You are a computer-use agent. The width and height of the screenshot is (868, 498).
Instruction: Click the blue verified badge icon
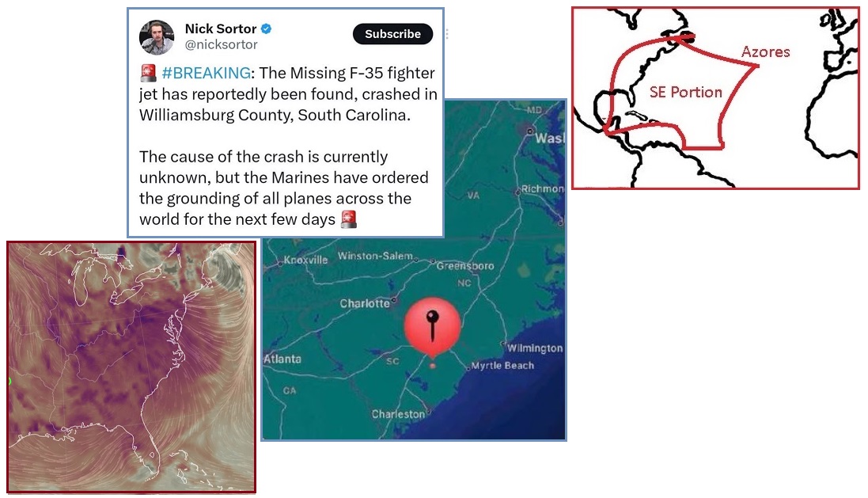267,29
